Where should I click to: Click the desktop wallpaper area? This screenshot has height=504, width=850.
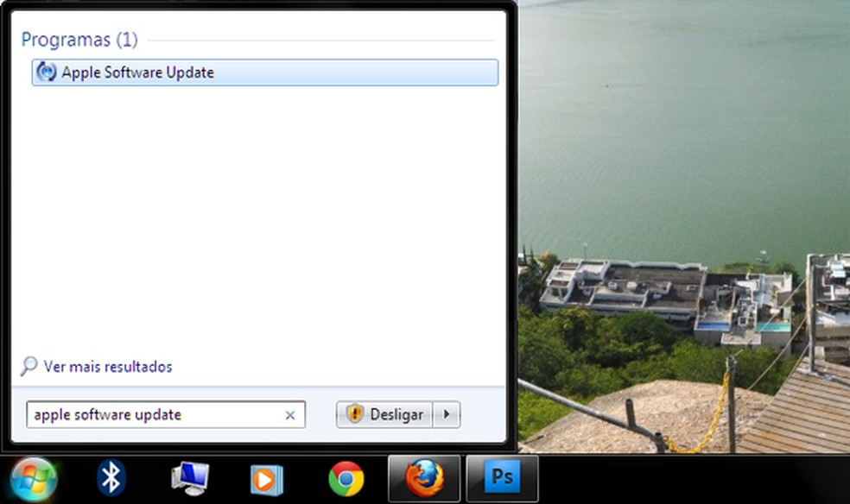tap(682, 173)
